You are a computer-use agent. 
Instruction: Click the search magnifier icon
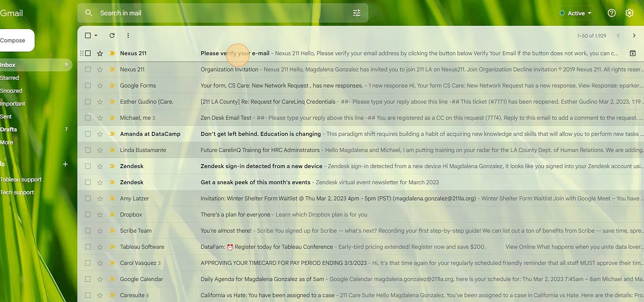click(89, 13)
